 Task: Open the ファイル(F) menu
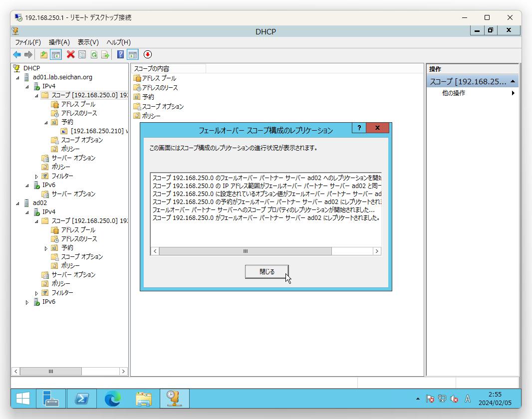[x=28, y=42]
